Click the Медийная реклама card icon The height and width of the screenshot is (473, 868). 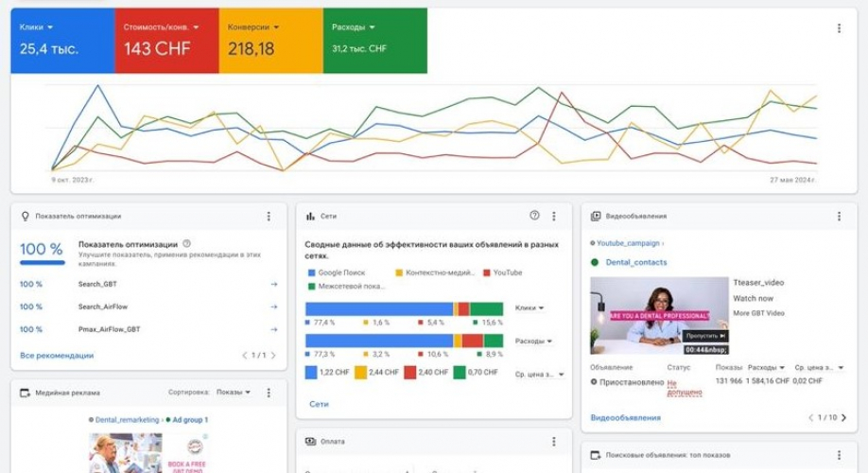click(25, 393)
